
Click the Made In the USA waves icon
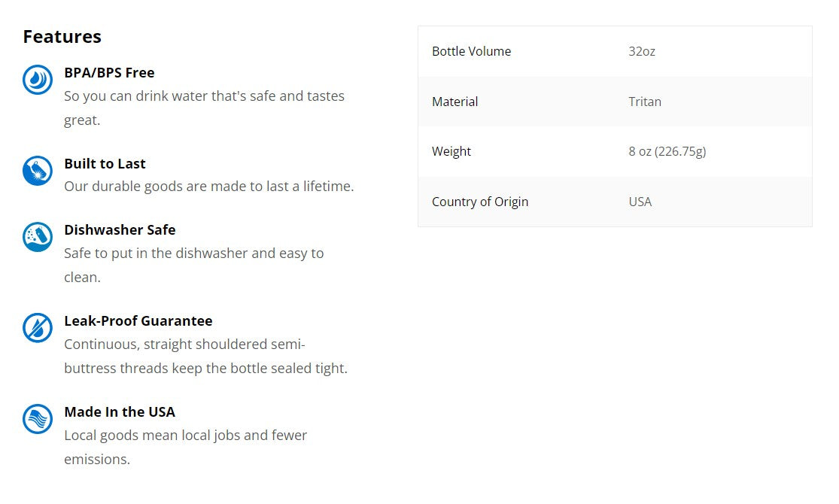[38, 419]
